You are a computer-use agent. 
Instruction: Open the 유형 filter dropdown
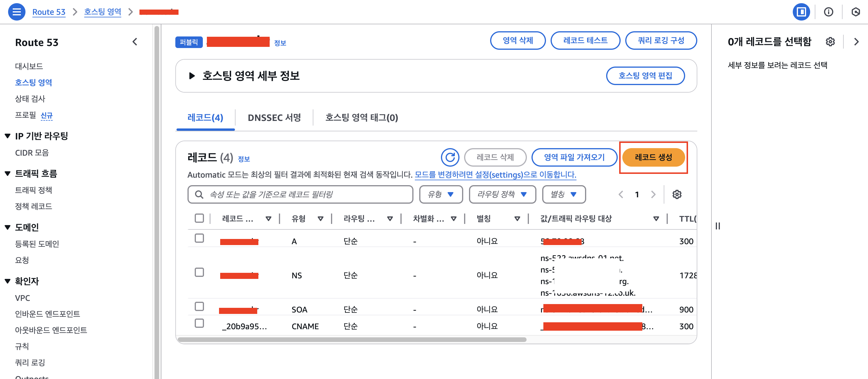pyautogui.click(x=440, y=194)
